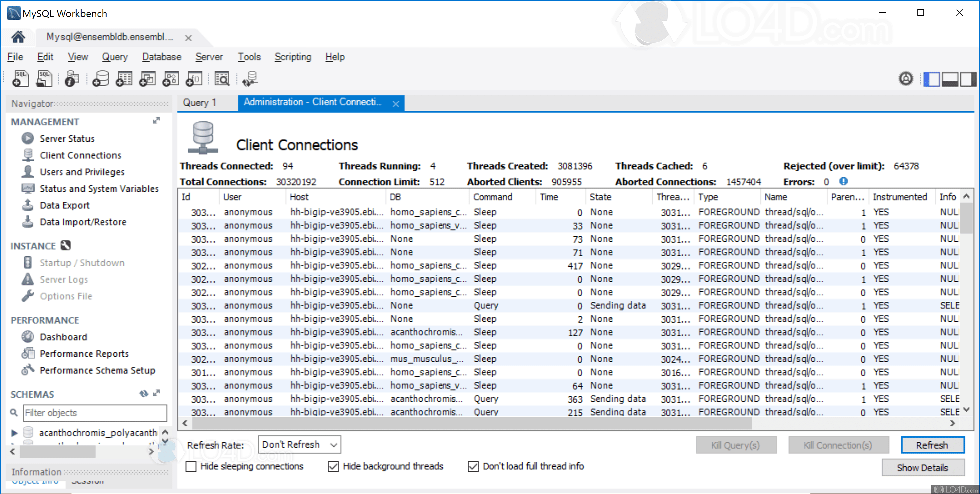
Task: Open Workbench preferences via gear icon
Action: pos(906,78)
